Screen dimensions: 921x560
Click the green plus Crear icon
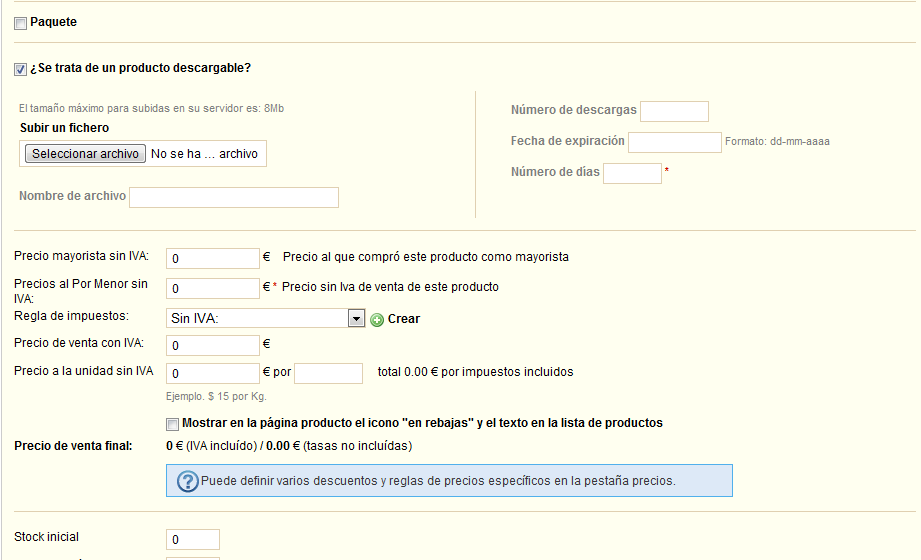[377, 319]
